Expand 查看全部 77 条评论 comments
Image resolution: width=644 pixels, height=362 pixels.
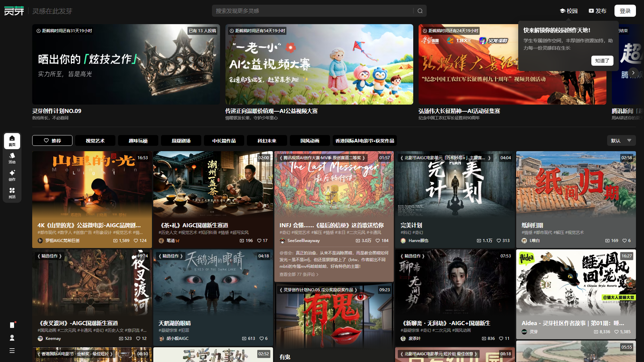pyautogui.click(x=299, y=275)
